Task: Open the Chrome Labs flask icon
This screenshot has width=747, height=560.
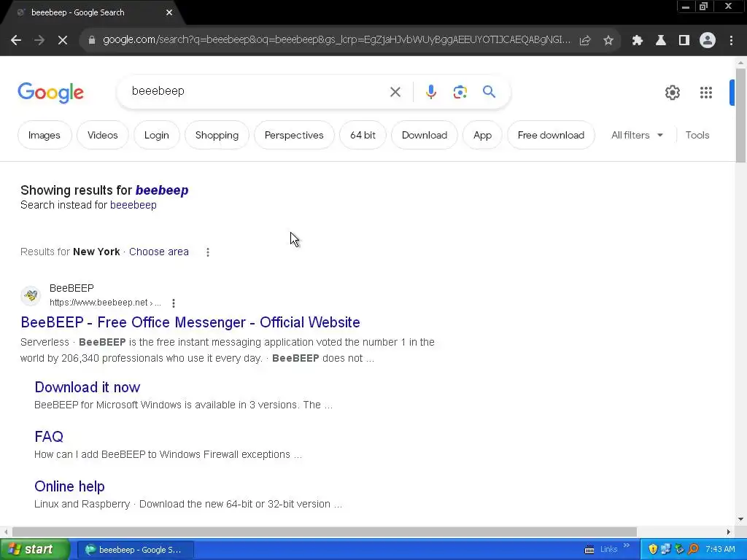Action: coord(661,41)
